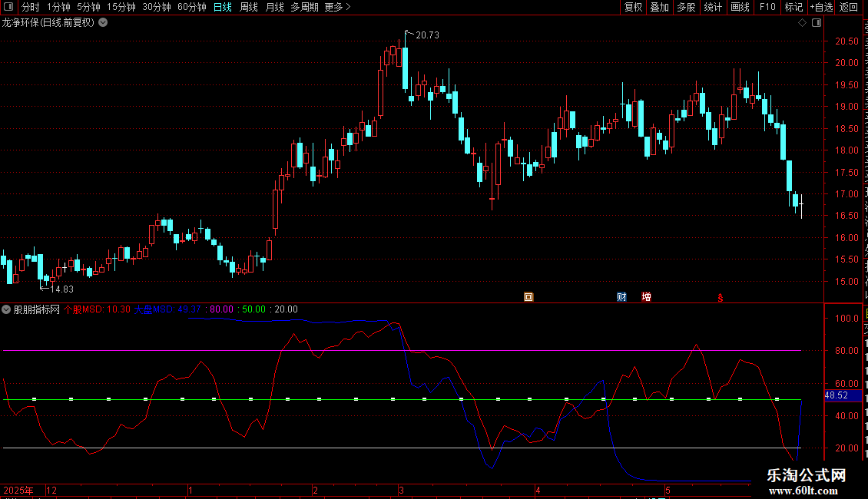
Task: Open the 多股 multi-stock view
Action: [686, 7]
